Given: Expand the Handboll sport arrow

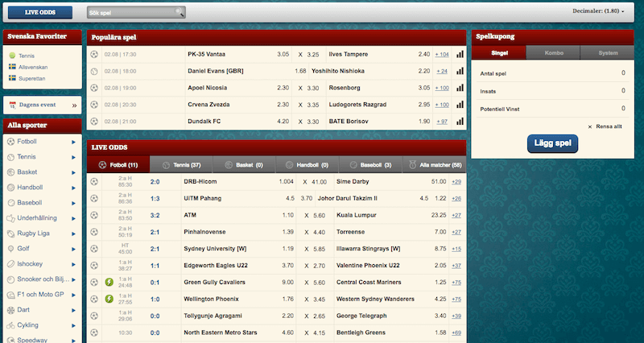Looking at the screenshot, I should [x=73, y=188].
